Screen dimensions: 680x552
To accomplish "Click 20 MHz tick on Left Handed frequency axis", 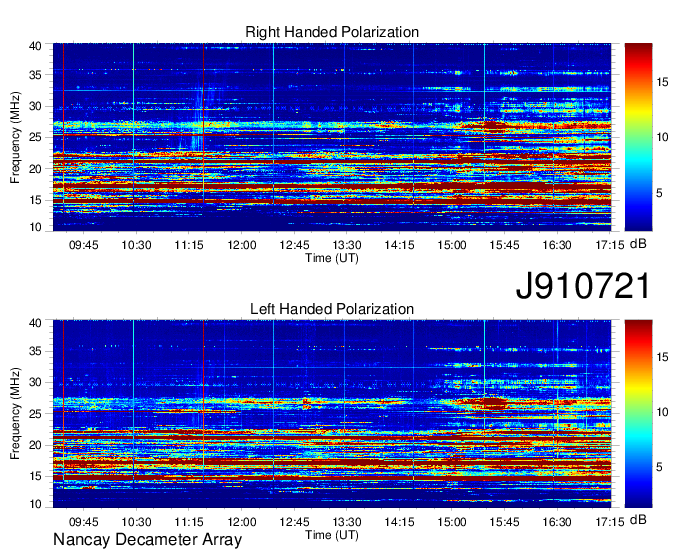I will [35, 445].
